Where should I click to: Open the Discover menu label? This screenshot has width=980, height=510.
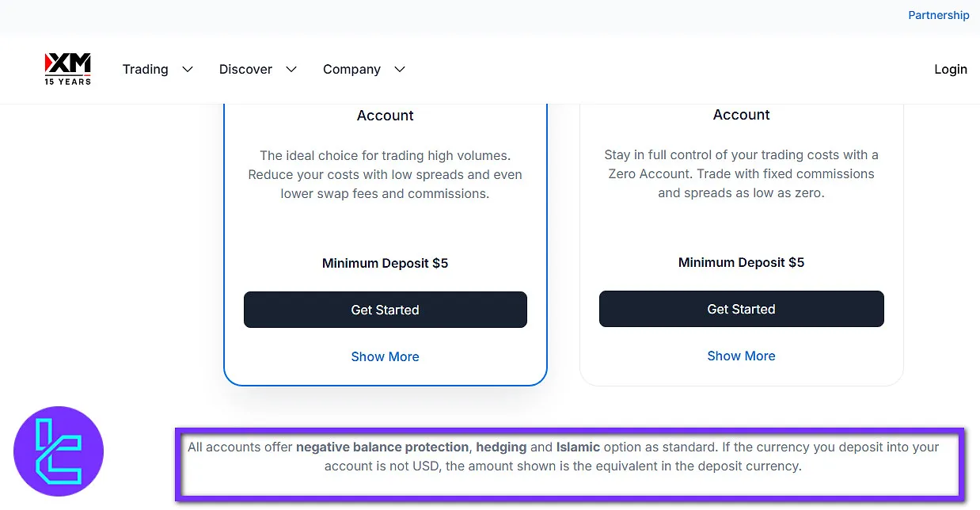click(245, 70)
